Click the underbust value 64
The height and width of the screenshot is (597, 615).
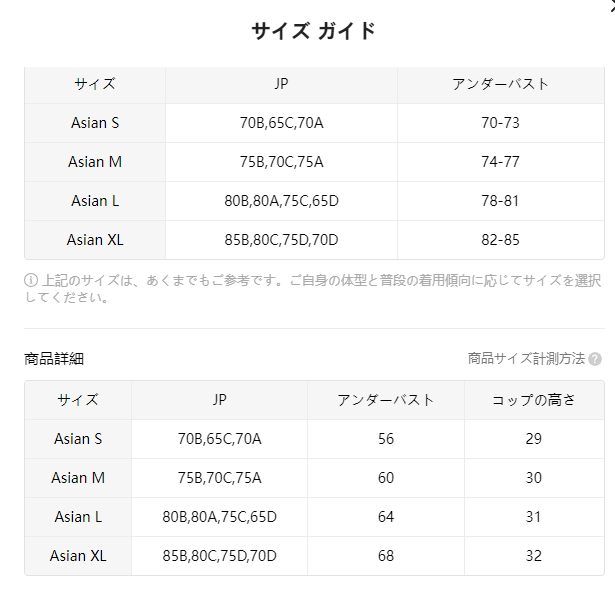[x=386, y=517]
